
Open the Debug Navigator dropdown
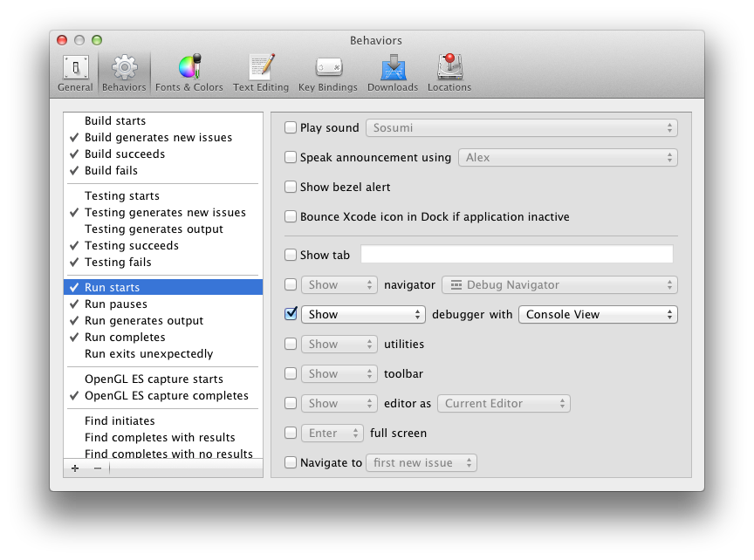559,285
